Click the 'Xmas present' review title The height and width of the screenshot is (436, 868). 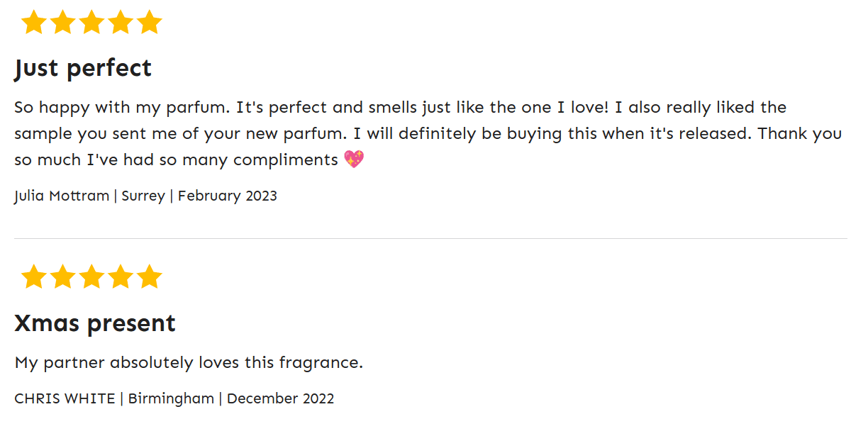95,323
